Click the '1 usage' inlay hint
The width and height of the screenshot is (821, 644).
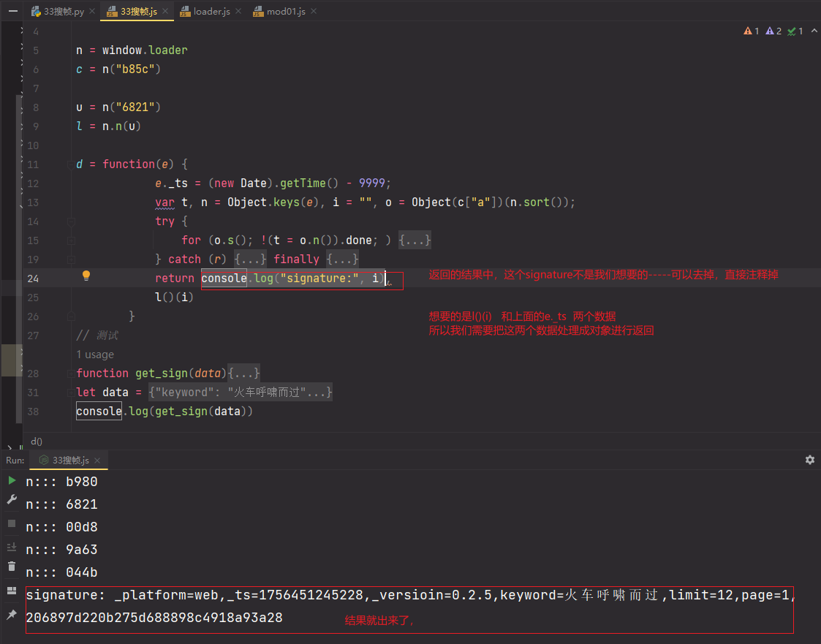click(x=95, y=355)
